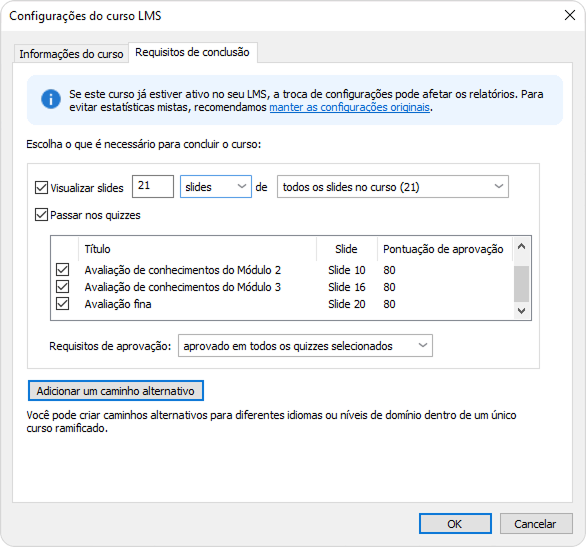
Task: Uncheck the Avaliação fina quiz checkbox
Action: pyautogui.click(x=62, y=304)
